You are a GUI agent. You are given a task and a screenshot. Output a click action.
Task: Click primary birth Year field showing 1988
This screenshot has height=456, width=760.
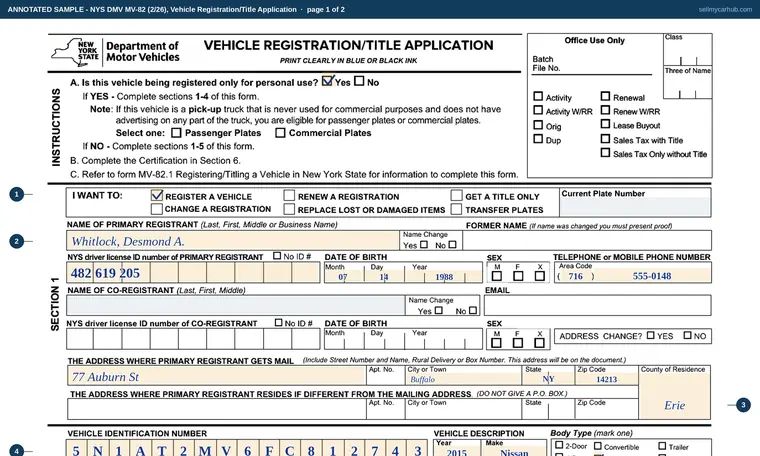(x=443, y=277)
